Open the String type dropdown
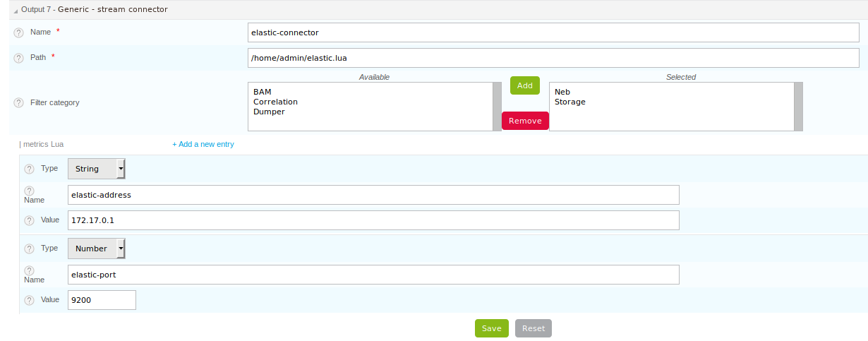Viewport: 868px width, 341px height. 97,169
